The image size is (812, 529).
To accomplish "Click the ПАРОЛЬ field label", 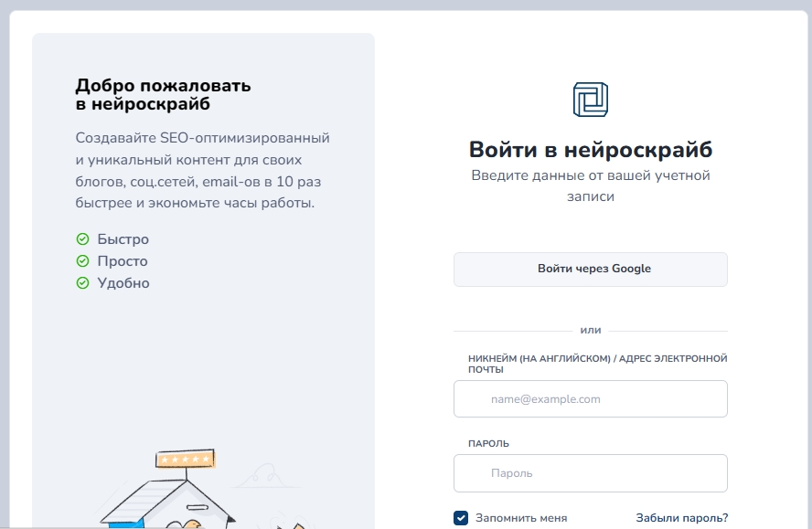I will (488, 444).
